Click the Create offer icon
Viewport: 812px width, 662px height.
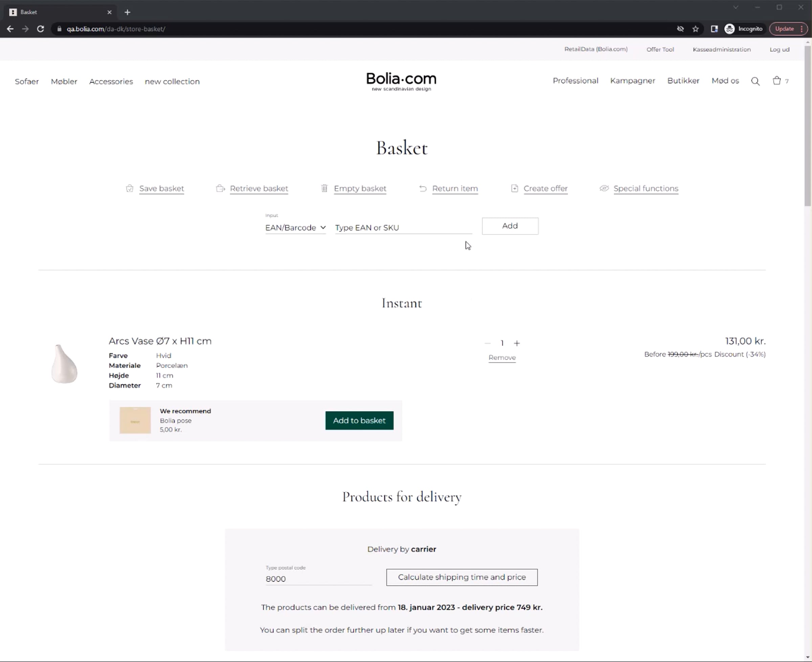point(514,188)
